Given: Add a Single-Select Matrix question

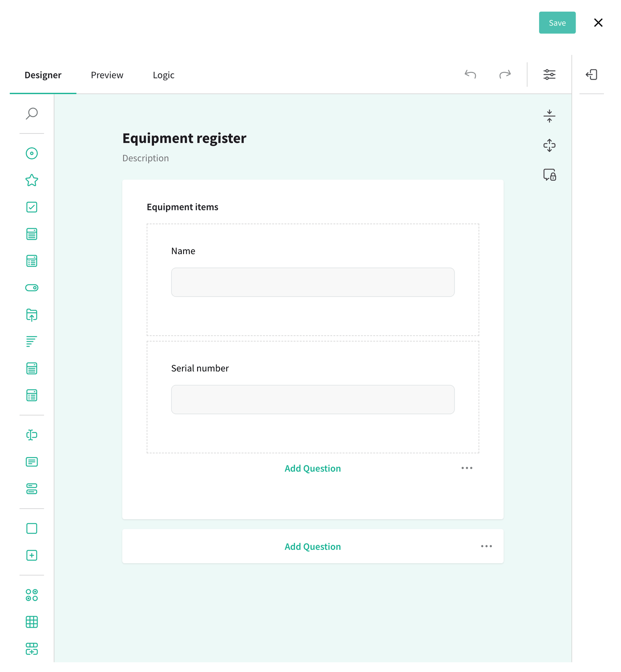Looking at the screenshot, I should point(32,595).
